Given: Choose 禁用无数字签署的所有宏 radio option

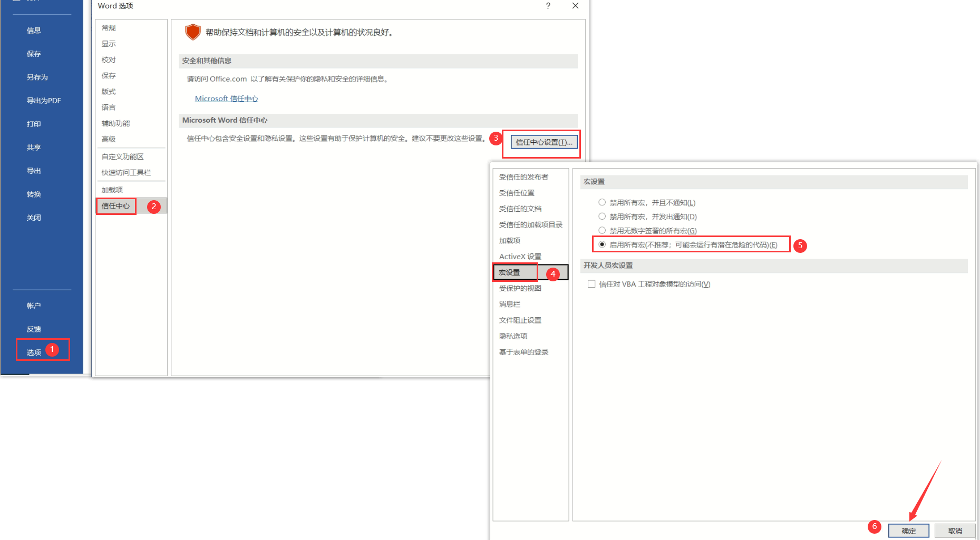Looking at the screenshot, I should (602, 230).
